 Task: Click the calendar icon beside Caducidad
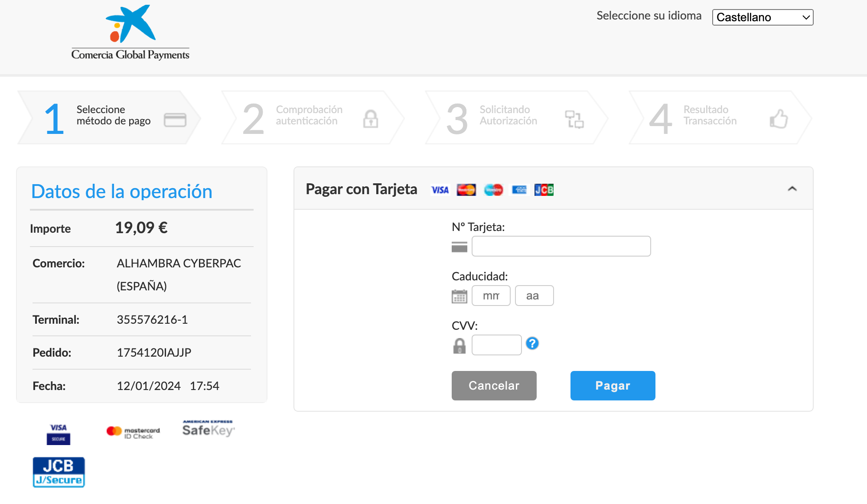click(x=459, y=296)
